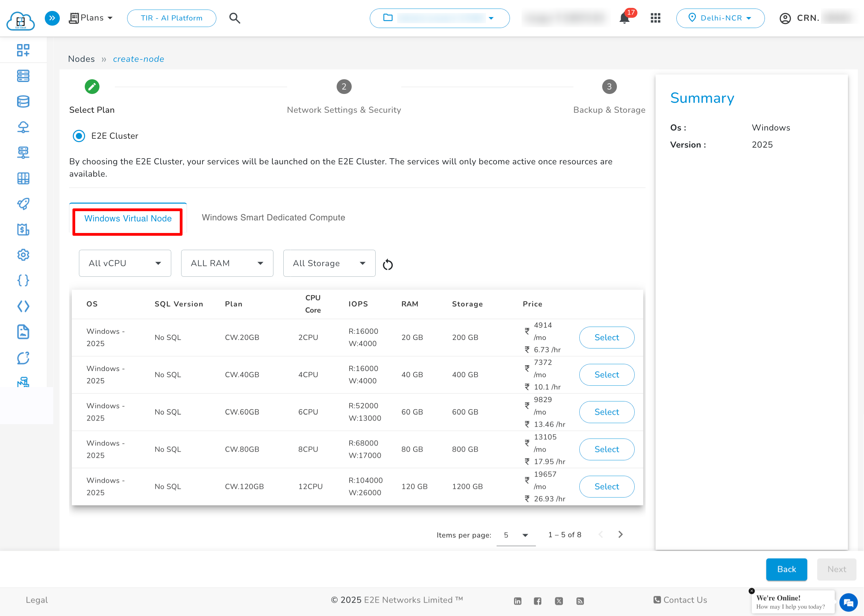Image resolution: width=864 pixels, height=616 pixels.
Task: Open the X (Twitter) footer icon
Action: (558, 601)
